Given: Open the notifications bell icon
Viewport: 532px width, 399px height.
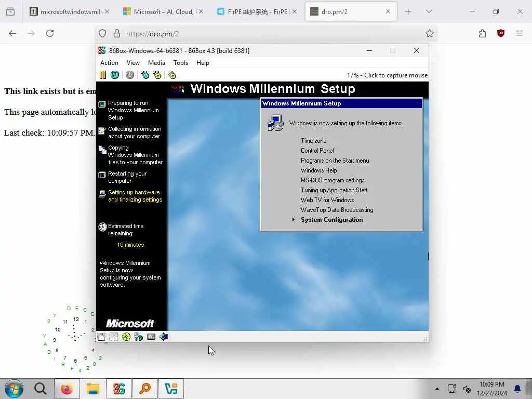Looking at the screenshot, I should pyautogui.click(x=517, y=389).
